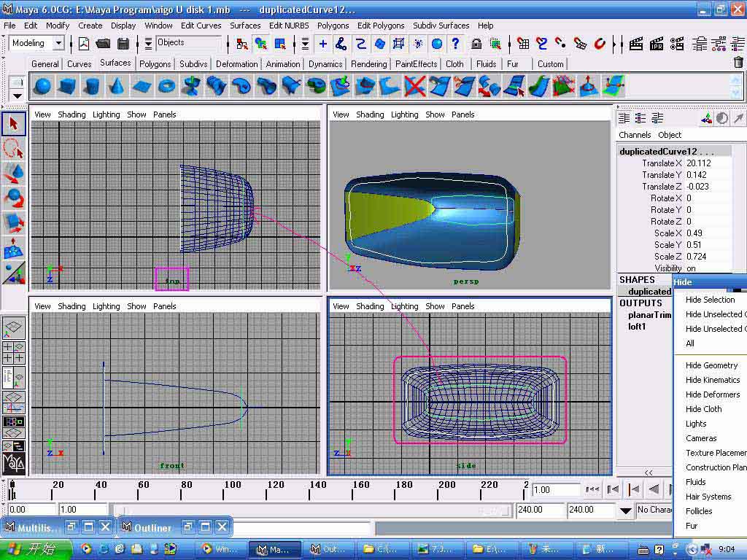747x560 pixels.
Task: Toggle snap to curves icon
Action: [x=542, y=44]
